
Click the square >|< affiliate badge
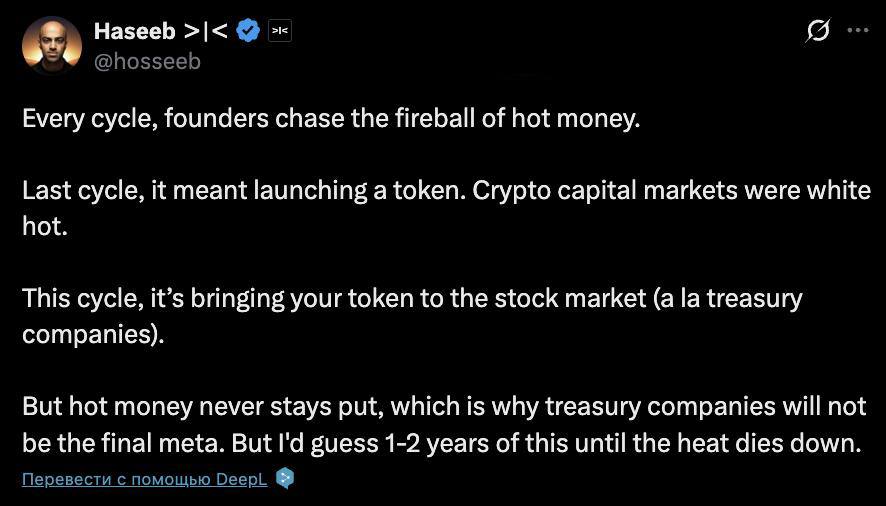280,31
